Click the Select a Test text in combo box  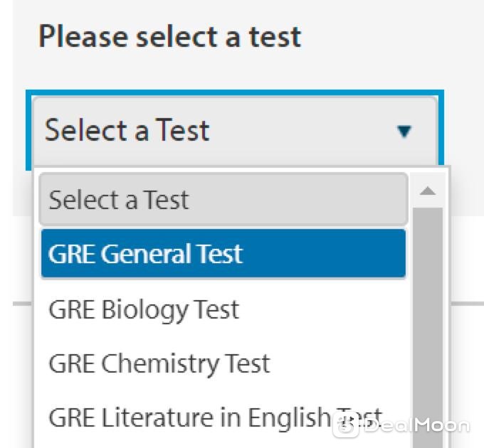coord(127,130)
